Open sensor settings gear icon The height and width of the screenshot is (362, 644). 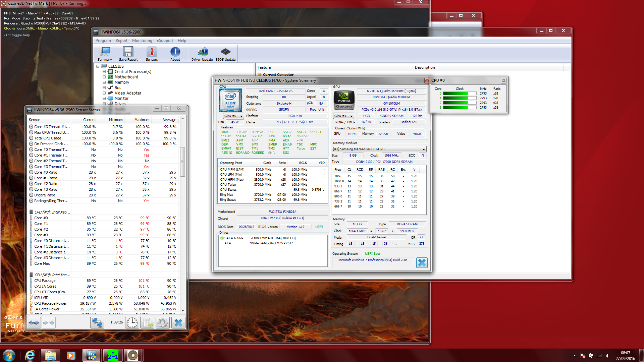pyautogui.click(x=163, y=323)
